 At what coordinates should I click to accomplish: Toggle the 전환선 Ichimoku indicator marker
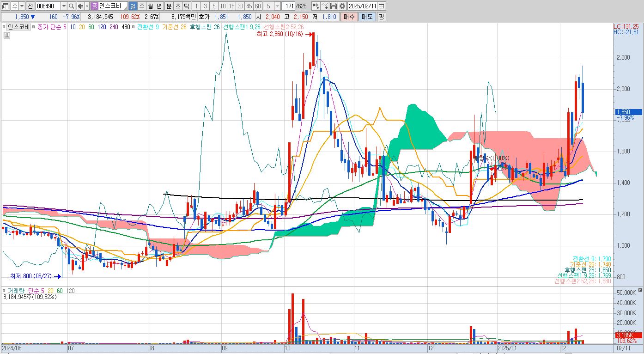[134, 27]
